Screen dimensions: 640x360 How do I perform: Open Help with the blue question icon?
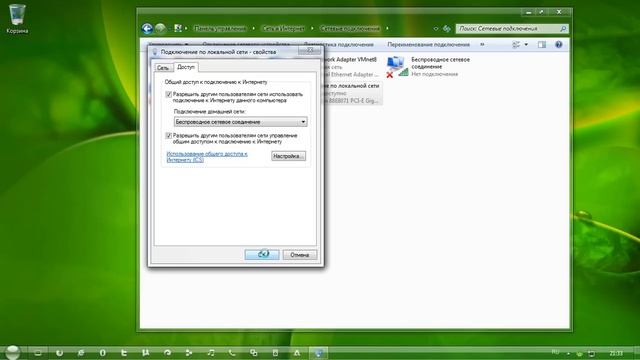click(559, 44)
